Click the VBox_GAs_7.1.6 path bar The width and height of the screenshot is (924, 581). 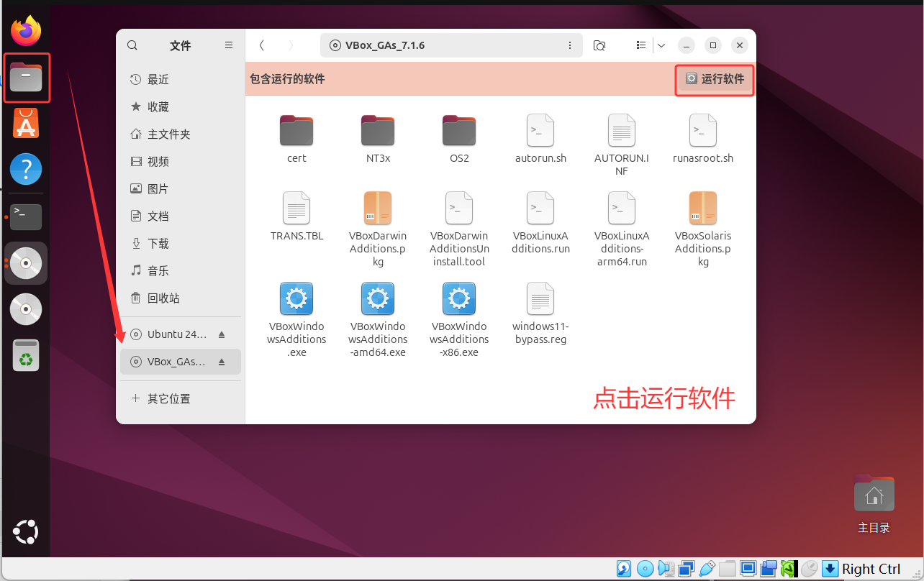point(451,45)
